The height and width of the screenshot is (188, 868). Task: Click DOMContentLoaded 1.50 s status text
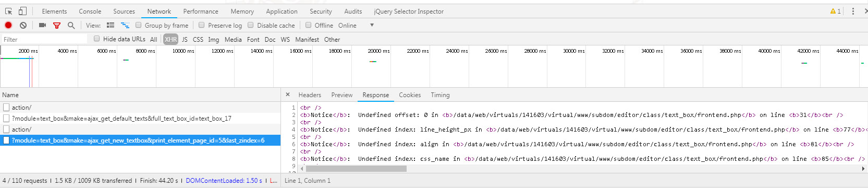[x=224, y=181]
